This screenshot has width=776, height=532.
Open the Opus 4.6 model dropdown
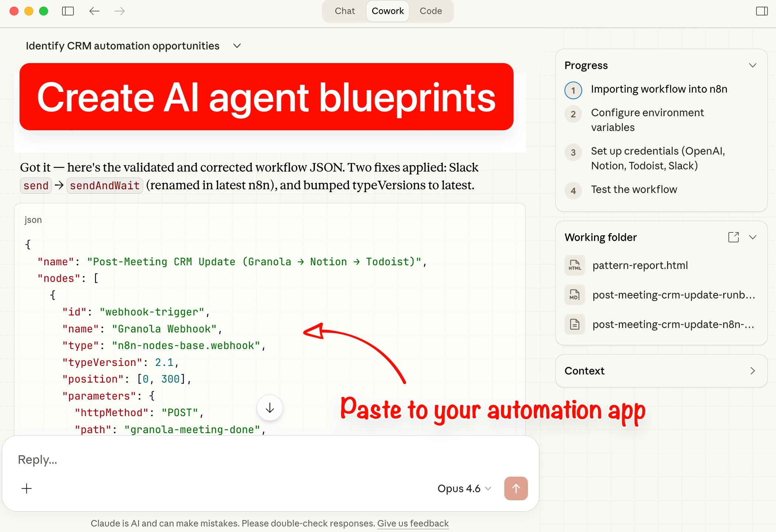[x=464, y=488]
